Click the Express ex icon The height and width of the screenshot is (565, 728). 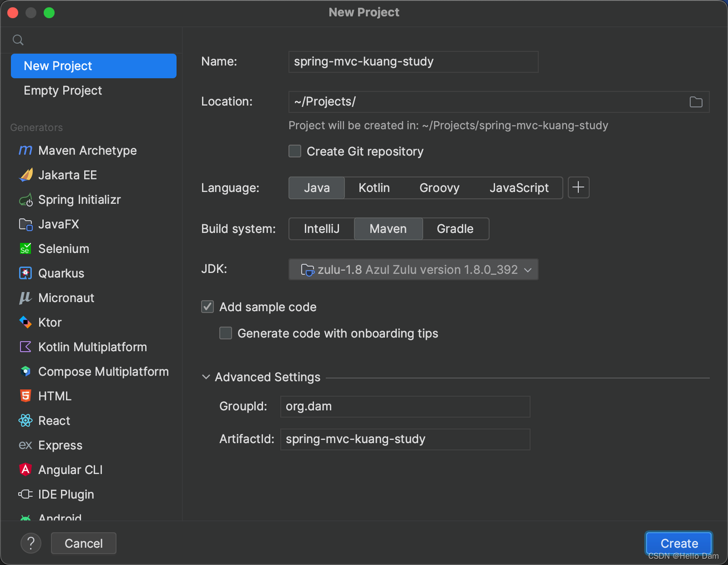(26, 445)
